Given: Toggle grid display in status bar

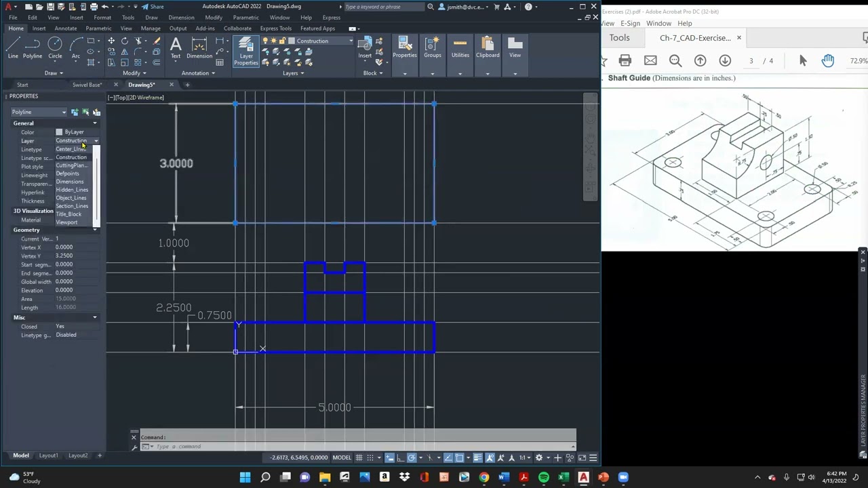Looking at the screenshot, I should (x=359, y=457).
